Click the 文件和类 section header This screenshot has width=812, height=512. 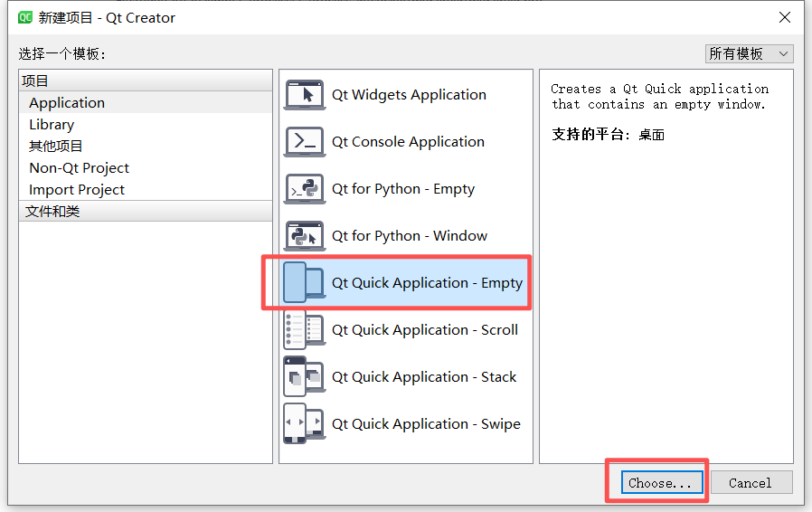tap(146, 212)
